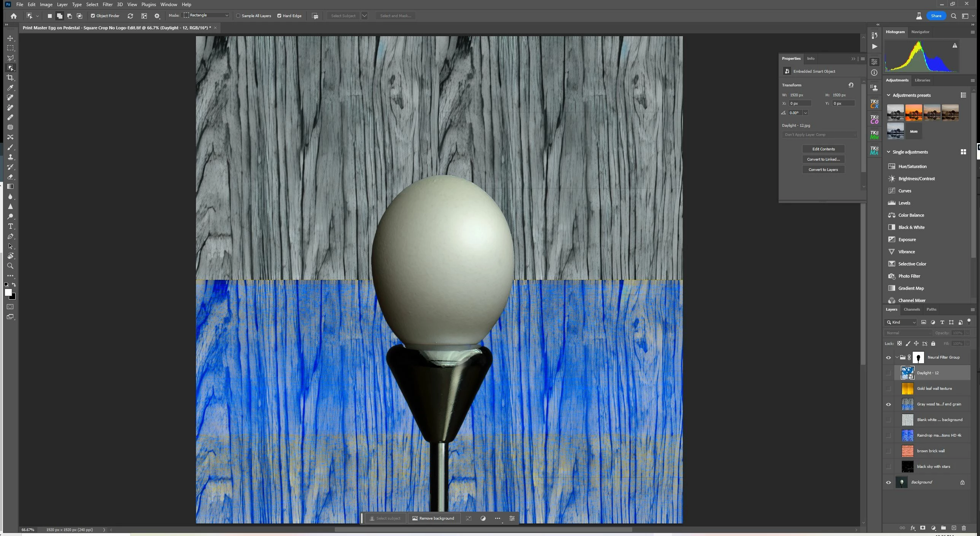This screenshot has height=536, width=980.
Task: Select the Crop tool
Action: pos(10,78)
